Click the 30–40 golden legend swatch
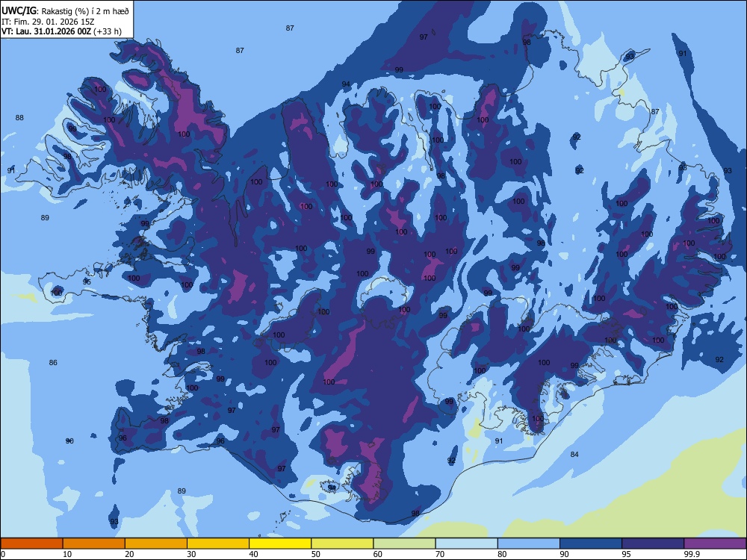Screen dimensions: 747x560 click(x=218, y=544)
